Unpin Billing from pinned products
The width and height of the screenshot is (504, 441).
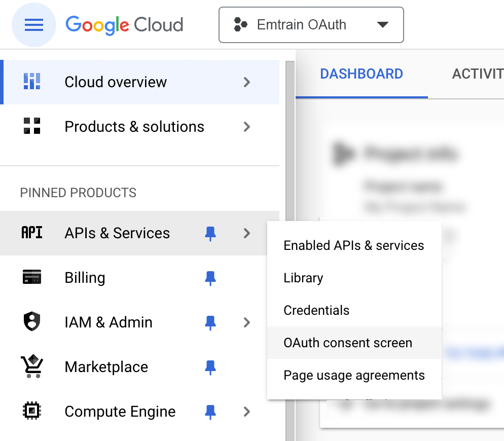[x=210, y=278]
